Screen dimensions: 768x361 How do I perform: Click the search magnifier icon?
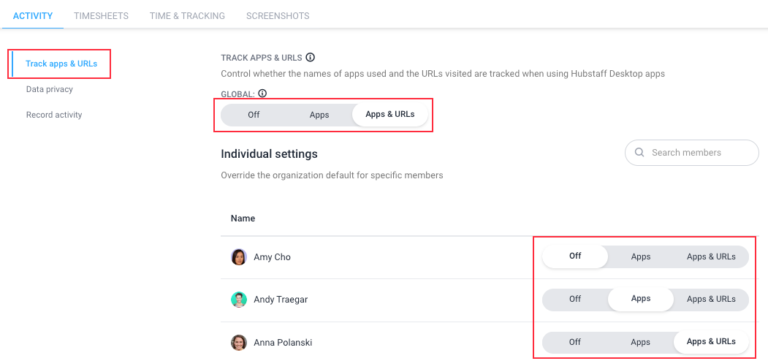point(639,152)
